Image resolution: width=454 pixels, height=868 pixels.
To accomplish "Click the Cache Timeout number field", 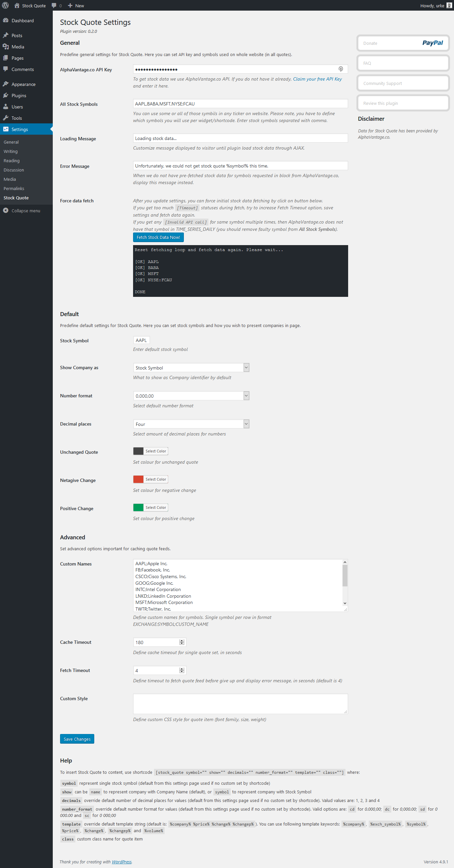I will coord(159,642).
